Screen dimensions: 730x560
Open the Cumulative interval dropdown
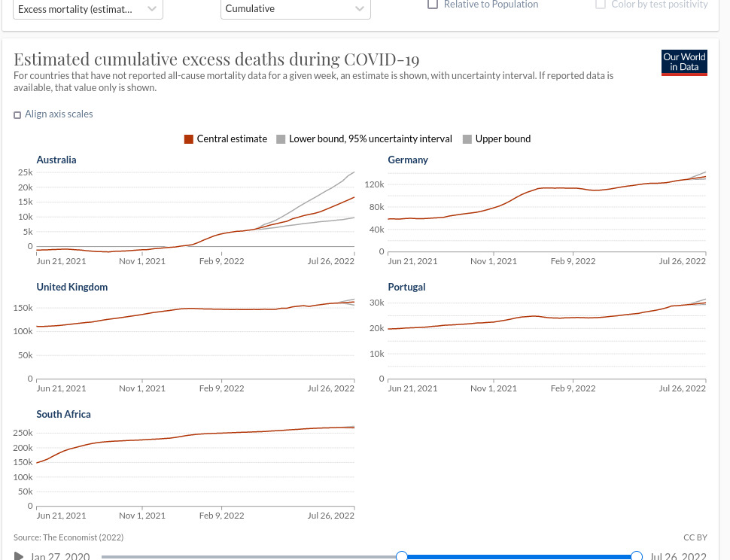296,9
